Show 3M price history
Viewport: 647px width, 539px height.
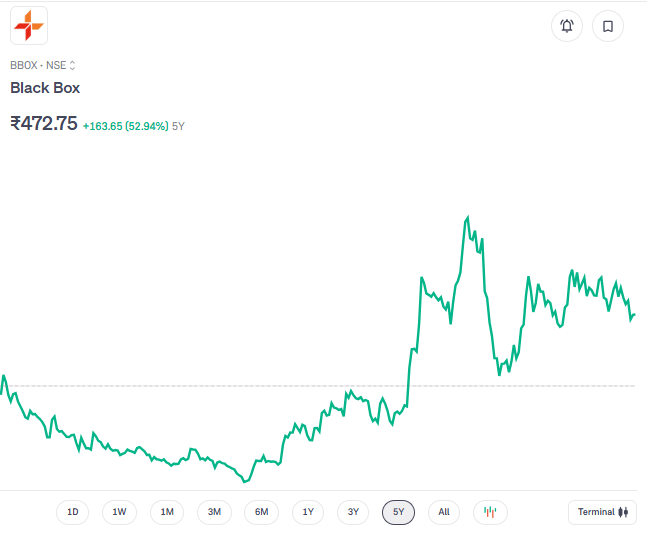point(214,512)
